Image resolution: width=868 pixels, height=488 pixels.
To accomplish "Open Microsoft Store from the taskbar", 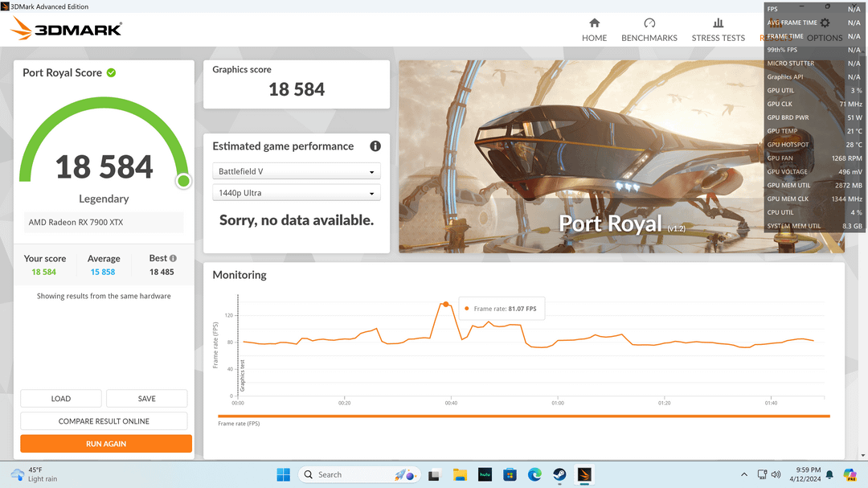I will pyautogui.click(x=510, y=474).
